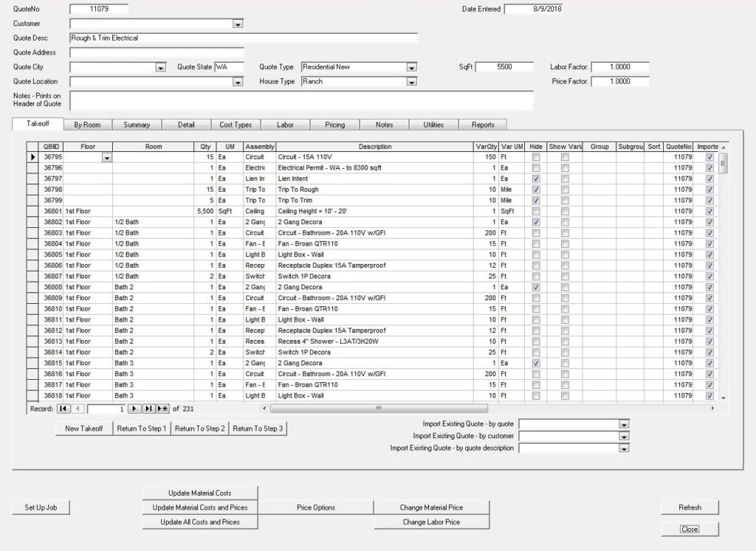Switch to the Pricing tab
The width and height of the screenshot is (756, 551).
pos(334,125)
